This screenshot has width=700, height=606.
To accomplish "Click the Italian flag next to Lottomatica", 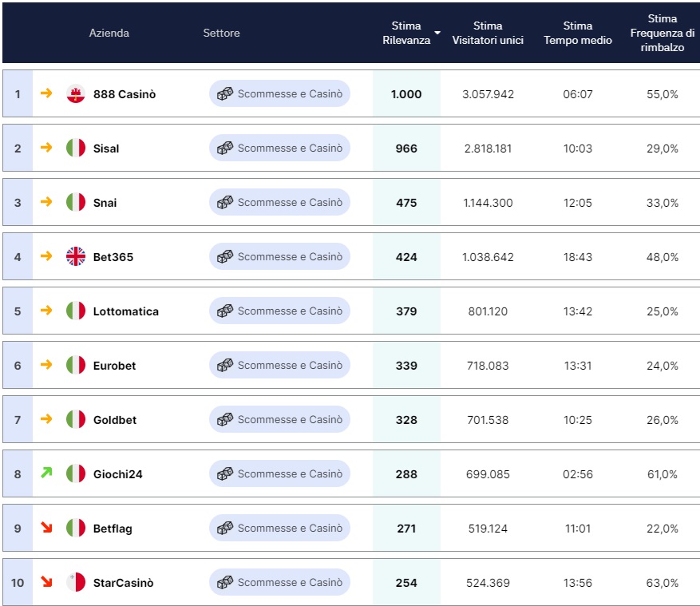I will pyautogui.click(x=76, y=311).
